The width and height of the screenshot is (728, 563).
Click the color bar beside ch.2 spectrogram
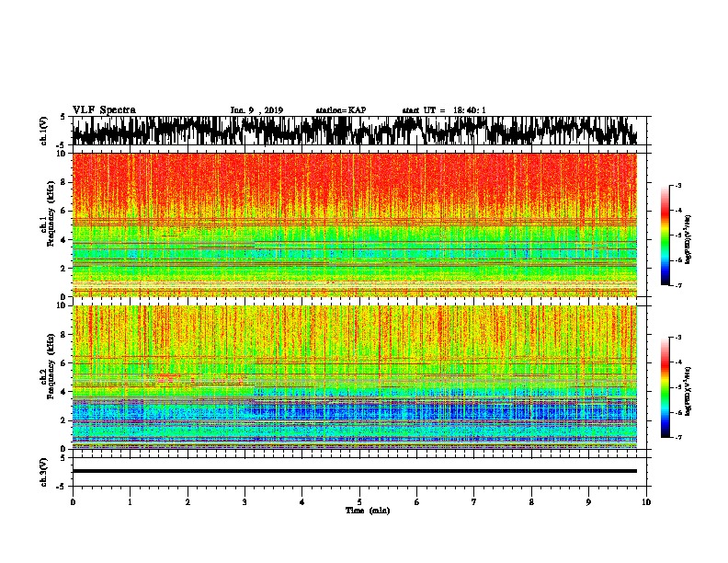[x=665, y=387]
